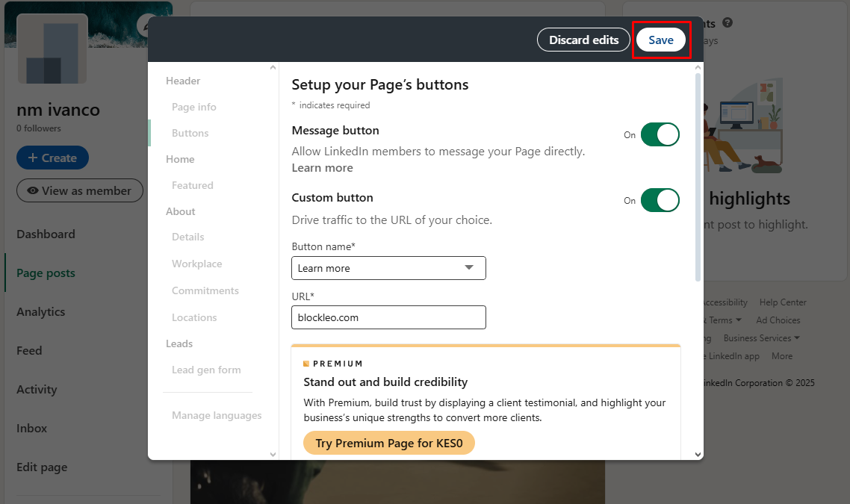Click the PREMIUM badge icon

[x=306, y=364]
